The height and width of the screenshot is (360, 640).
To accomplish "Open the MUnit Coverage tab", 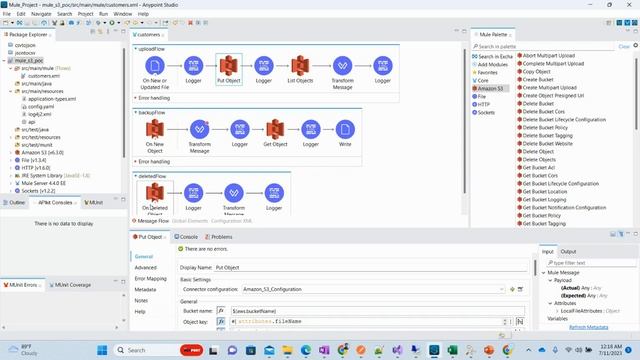I will pyautogui.click(x=70, y=285).
